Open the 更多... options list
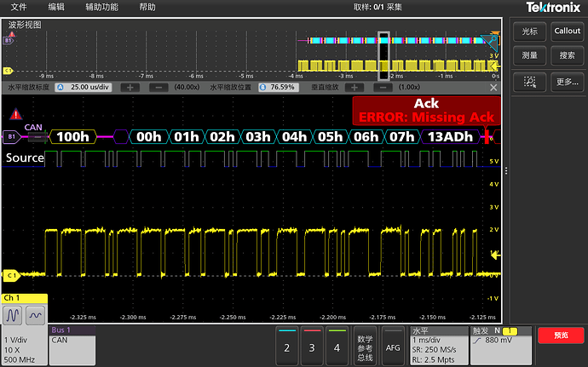Viewport: 588px width, 367px height. click(567, 83)
